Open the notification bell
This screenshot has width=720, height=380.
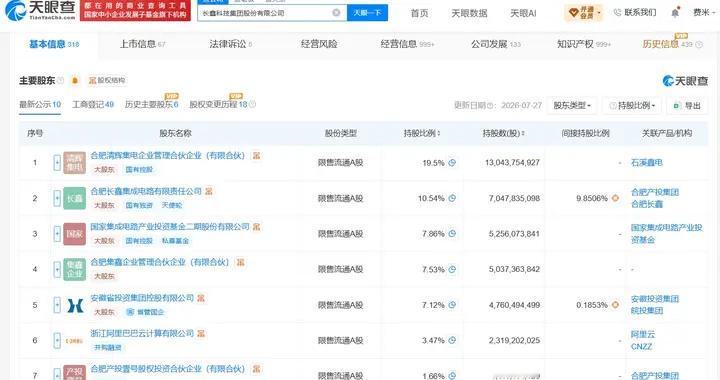pyautogui.click(x=675, y=13)
